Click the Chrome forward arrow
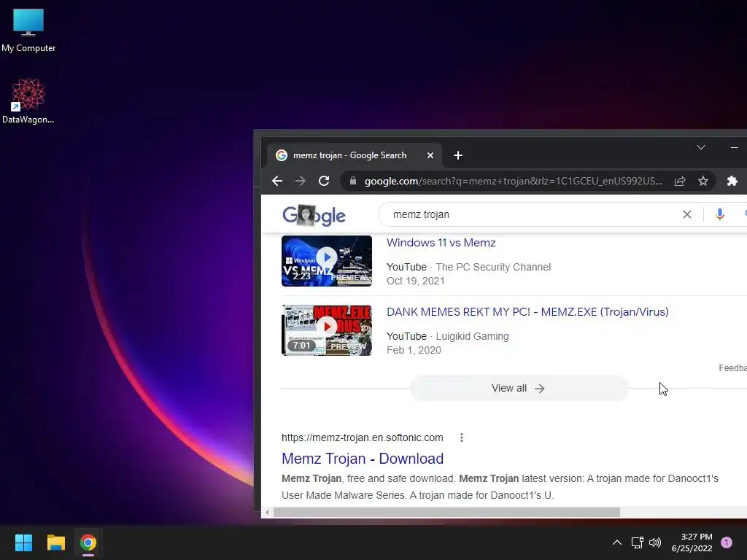The width and height of the screenshot is (747, 560). [x=300, y=181]
